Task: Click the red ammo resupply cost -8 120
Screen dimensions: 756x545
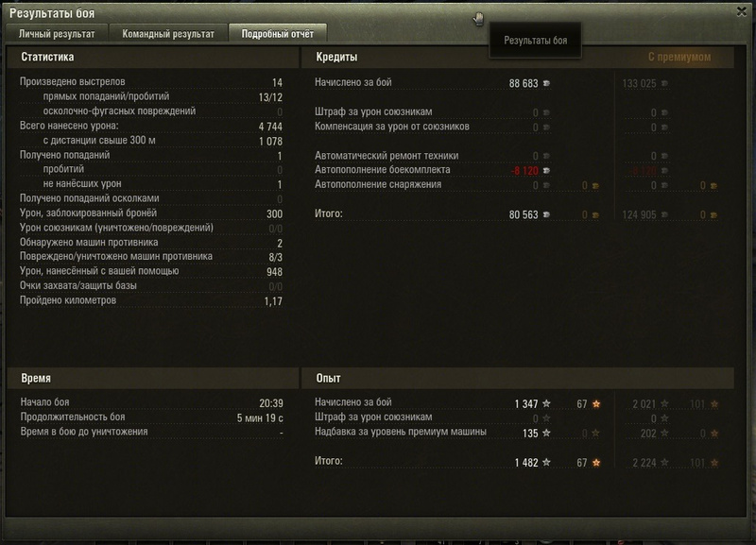Action: point(524,171)
